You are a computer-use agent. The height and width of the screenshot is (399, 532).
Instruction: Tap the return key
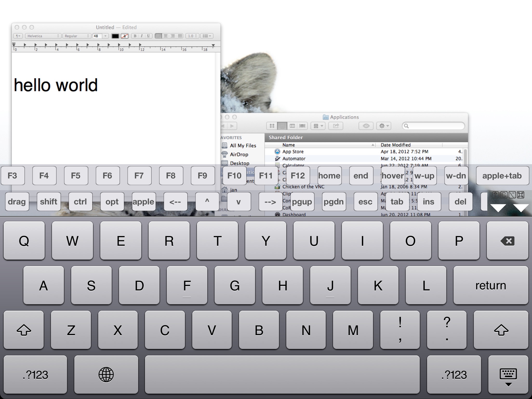coord(491,285)
